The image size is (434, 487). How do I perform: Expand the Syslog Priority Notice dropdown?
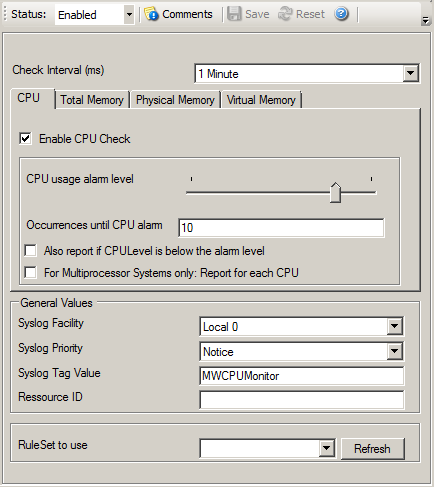pos(395,351)
